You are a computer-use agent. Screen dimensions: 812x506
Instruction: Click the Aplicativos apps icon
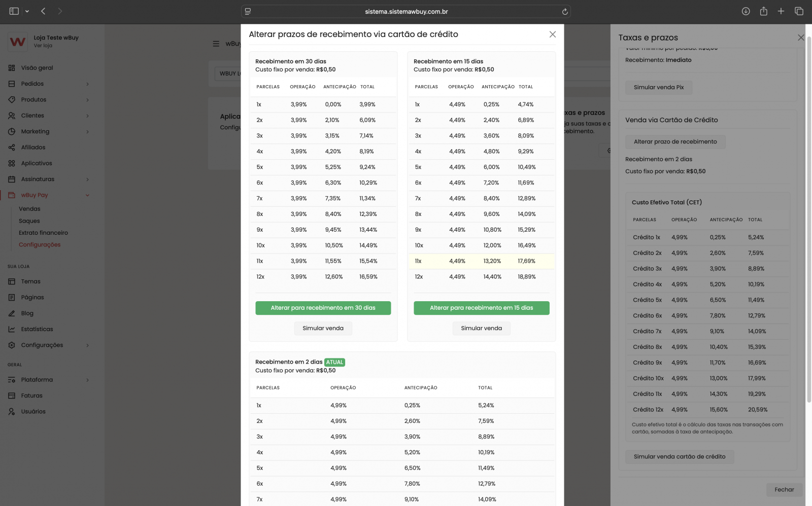point(12,163)
